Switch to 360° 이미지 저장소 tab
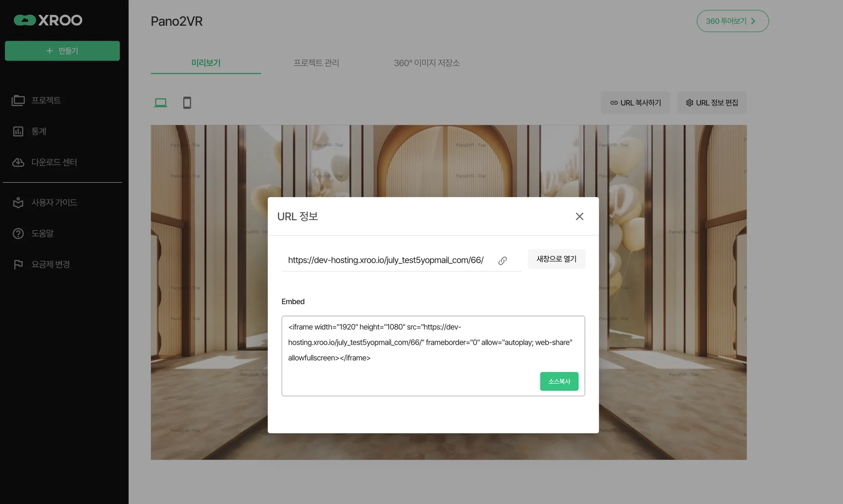The width and height of the screenshot is (843, 504). click(426, 63)
